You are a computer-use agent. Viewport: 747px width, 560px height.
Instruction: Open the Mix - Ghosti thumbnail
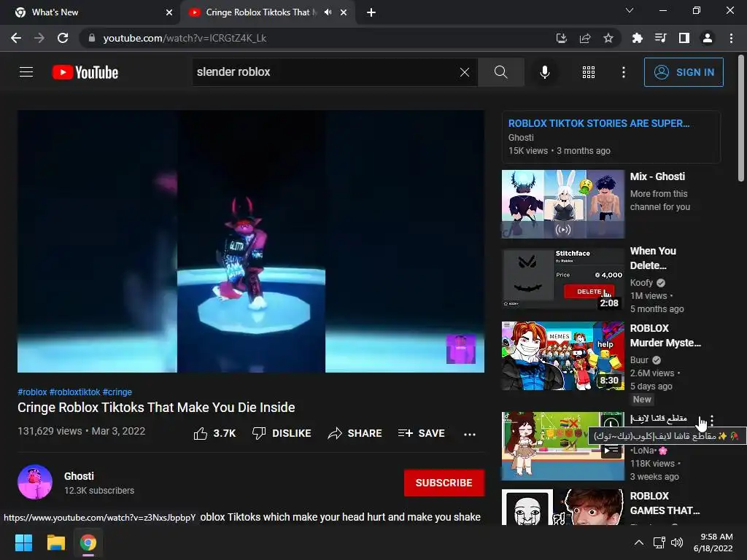(x=562, y=204)
